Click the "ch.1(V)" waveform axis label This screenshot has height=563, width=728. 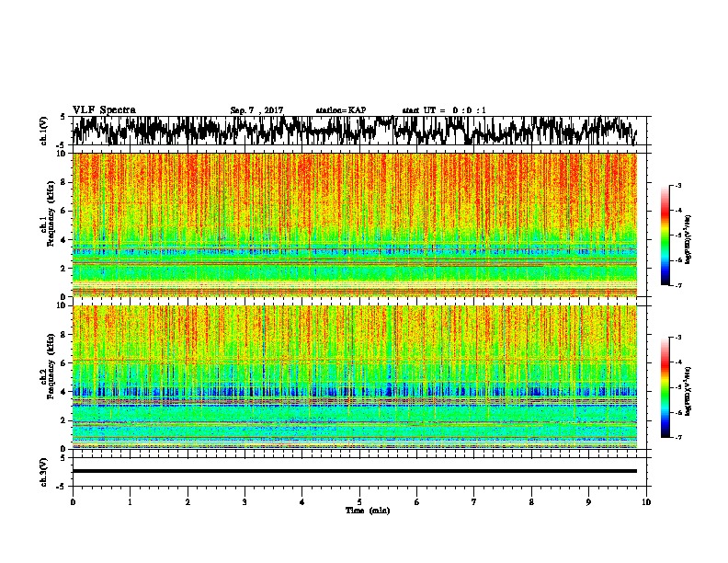point(44,131)
